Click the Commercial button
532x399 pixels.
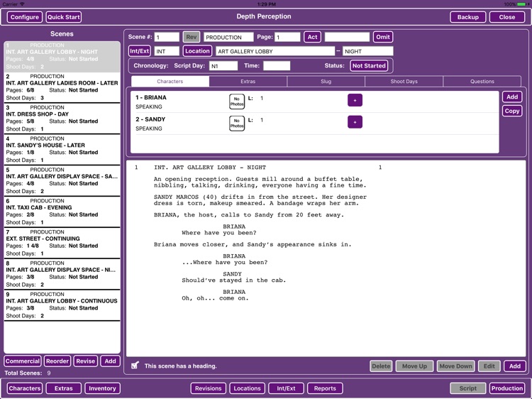pos(23,361)
